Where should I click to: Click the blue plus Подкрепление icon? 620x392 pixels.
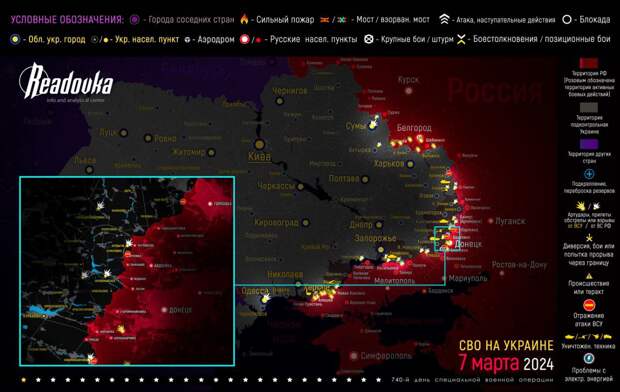pyautogui.click(x=589, y=174)
